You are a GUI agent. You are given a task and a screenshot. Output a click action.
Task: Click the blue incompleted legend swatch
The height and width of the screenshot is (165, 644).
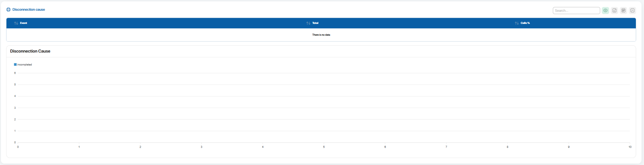pos(15,64)
